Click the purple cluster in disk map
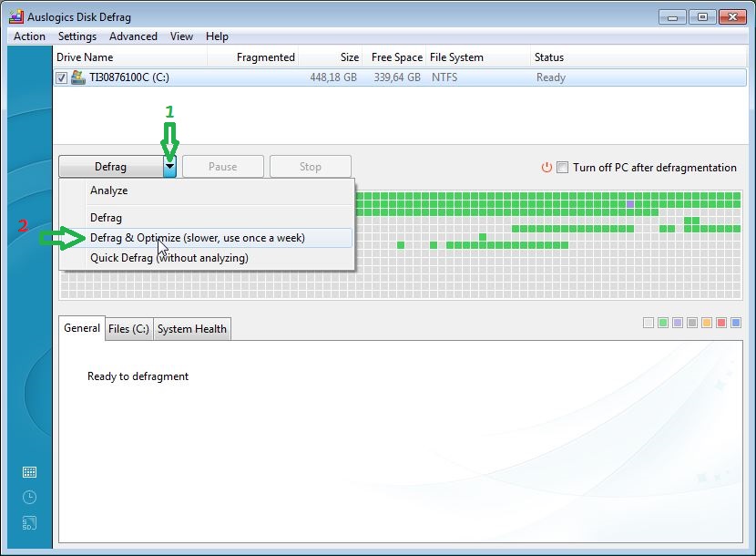Viewport: 756px width, 556px height. pos(630,204)
